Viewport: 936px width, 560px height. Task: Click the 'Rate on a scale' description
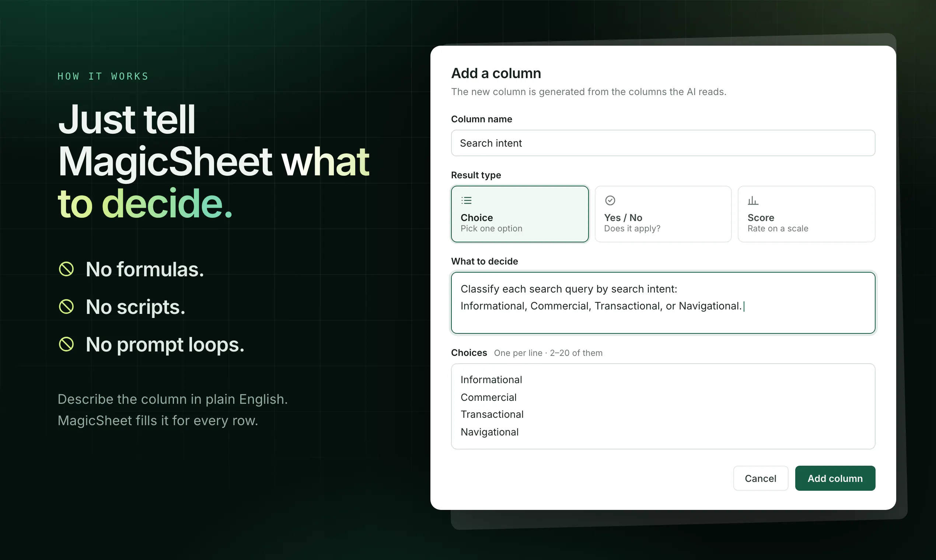[778, 229]
